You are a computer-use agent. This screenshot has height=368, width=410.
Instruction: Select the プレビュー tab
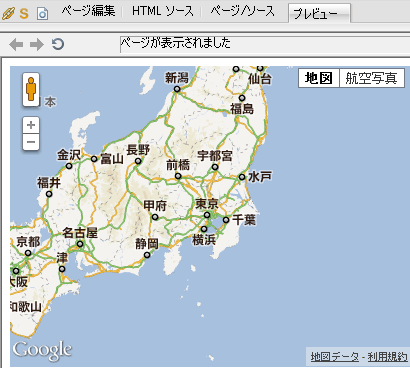click(319, 13)
